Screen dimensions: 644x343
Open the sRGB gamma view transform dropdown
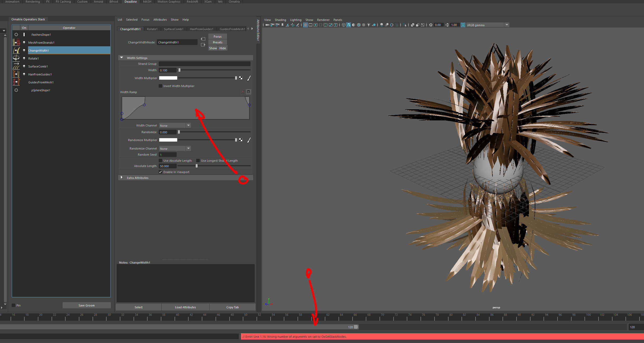pyautogui.click(x=507, y=25)
